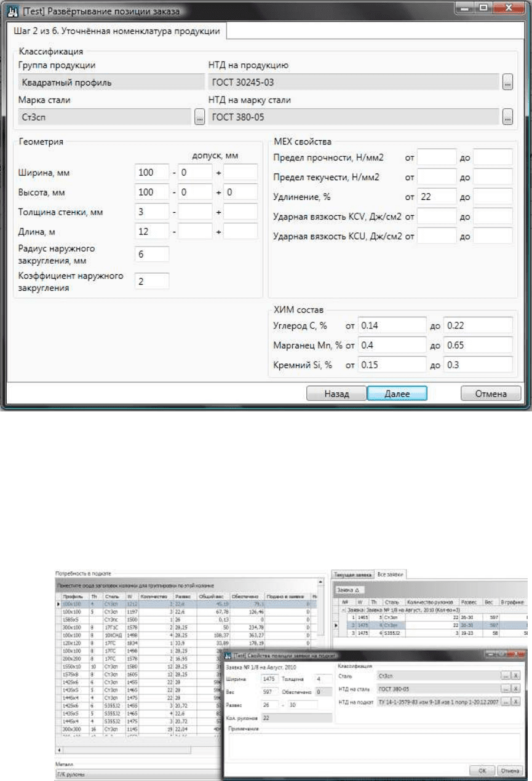Viewport: 532px width, 781px height.
Task: Click the Длина plus tolerance field
Action: [240, 231]
